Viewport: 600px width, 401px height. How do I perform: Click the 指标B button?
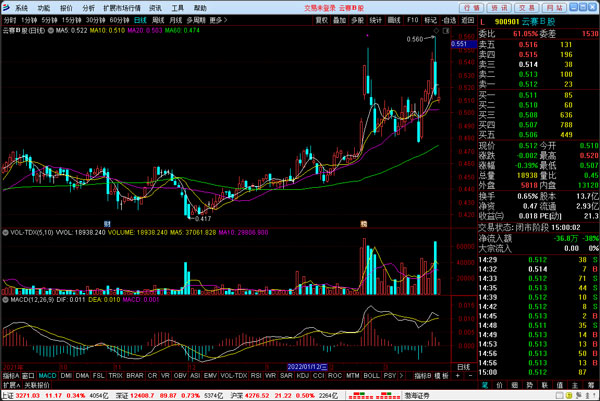coord(423,376)
